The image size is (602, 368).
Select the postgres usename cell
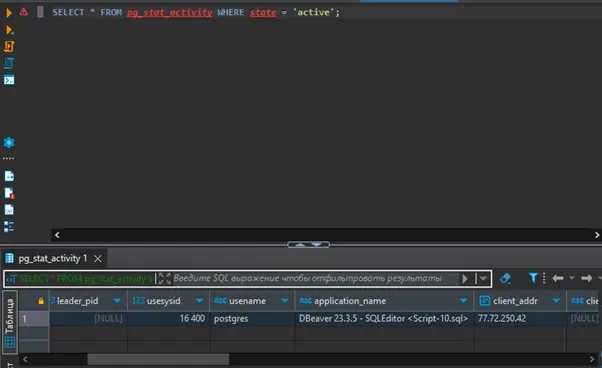coord(252,318)
